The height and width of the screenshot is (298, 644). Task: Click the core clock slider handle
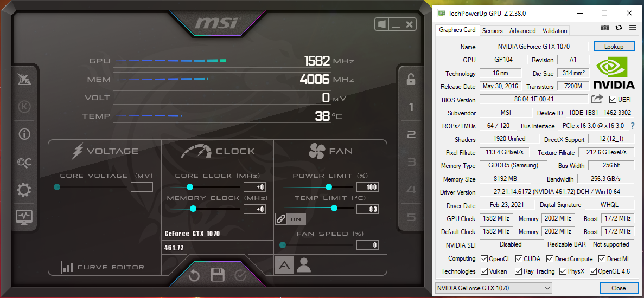pyautogui.click(x=190, y=187)
